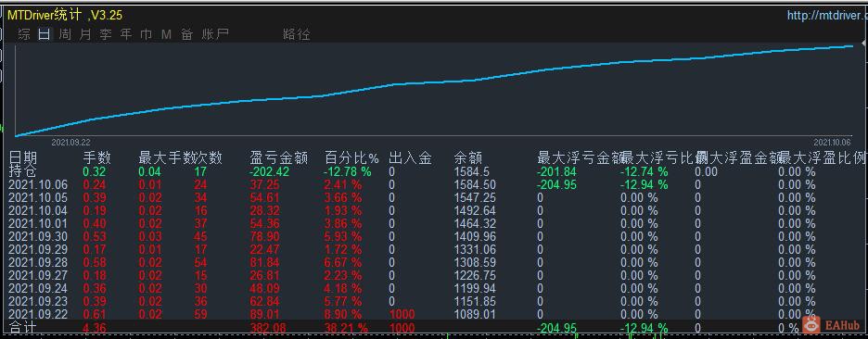868x339 pixels.
Task: Click the -12.74 % floating loss ratio cell
Action: [644, 172]
